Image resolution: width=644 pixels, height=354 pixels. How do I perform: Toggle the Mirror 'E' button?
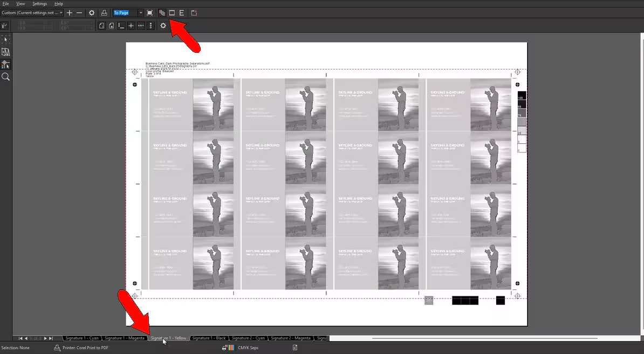[x=182, y=12]
